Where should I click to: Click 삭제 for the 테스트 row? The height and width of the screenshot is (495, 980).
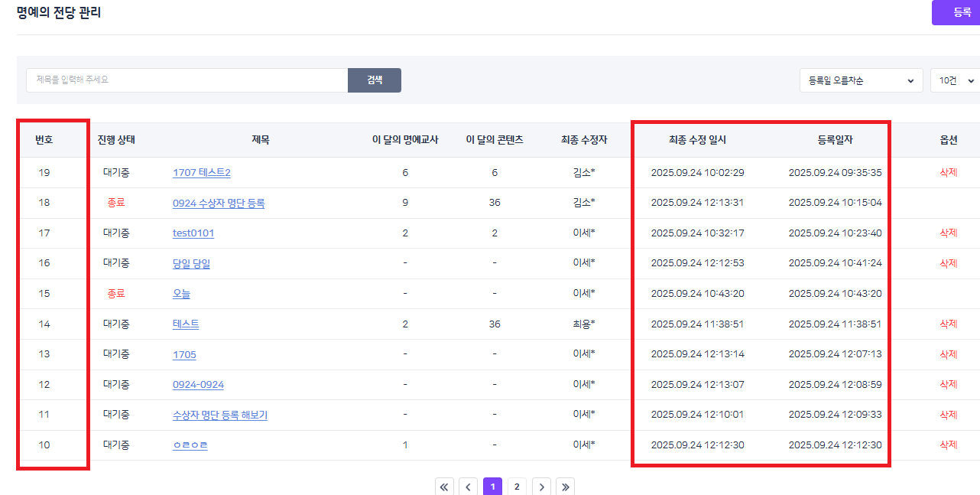tap(948, 324)
